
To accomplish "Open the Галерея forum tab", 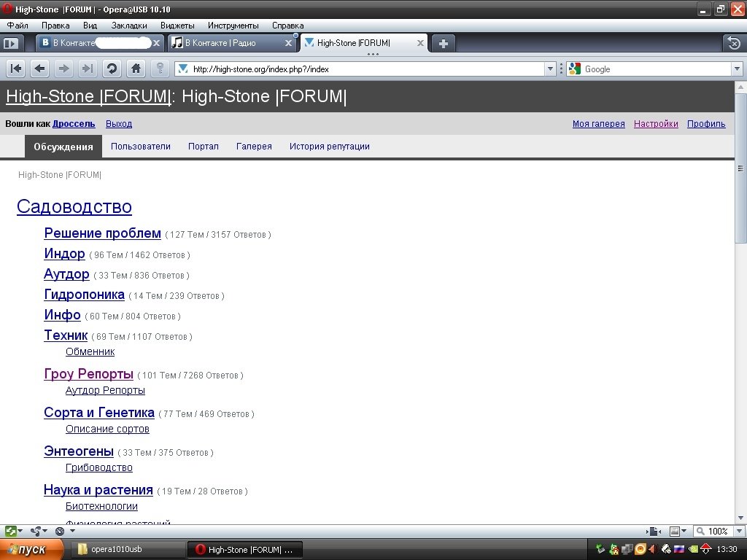I will (254, 147).
